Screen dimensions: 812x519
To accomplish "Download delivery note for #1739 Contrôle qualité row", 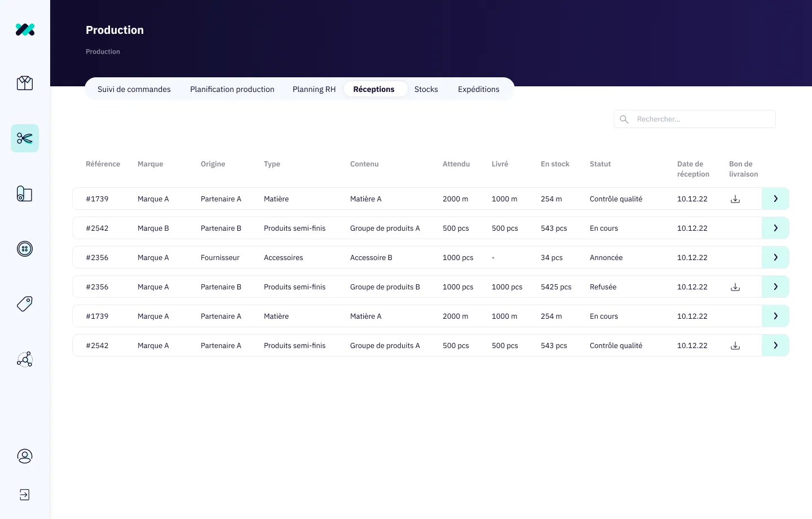I will (x=735, y=199).
